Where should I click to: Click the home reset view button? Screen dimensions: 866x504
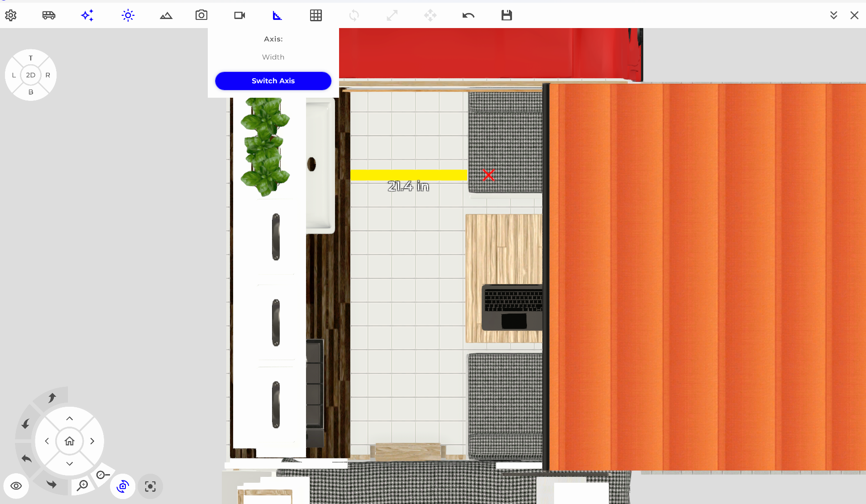[x=69, y=441]
